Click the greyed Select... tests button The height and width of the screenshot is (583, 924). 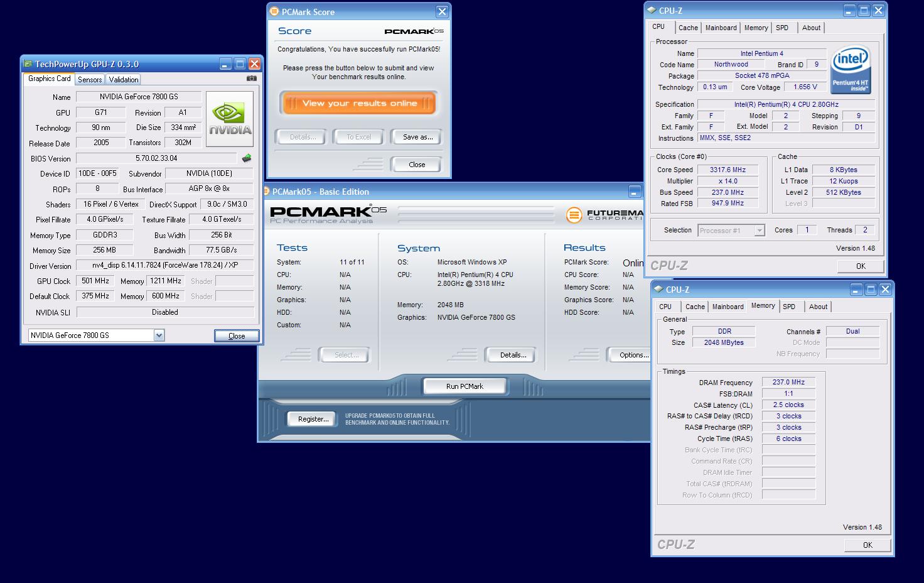346,355
